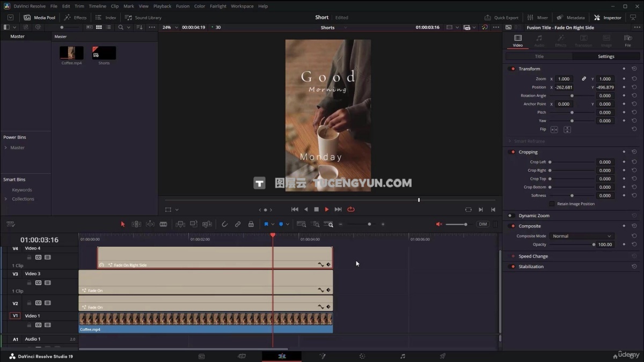Viewport: 644px width, 362px height.
Task: Reset the Position parameter
Action: pos(634,87)
